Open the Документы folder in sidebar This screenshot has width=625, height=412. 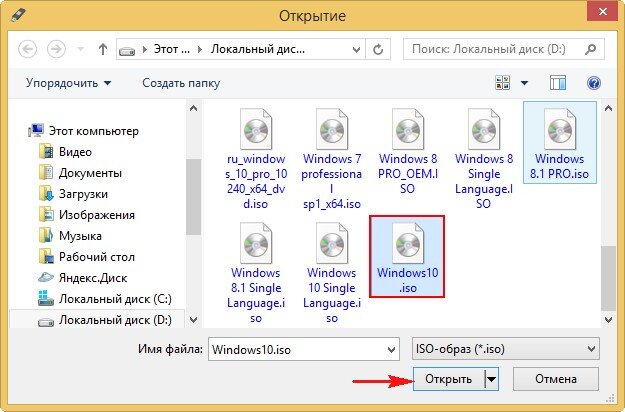tap(80, 173)
